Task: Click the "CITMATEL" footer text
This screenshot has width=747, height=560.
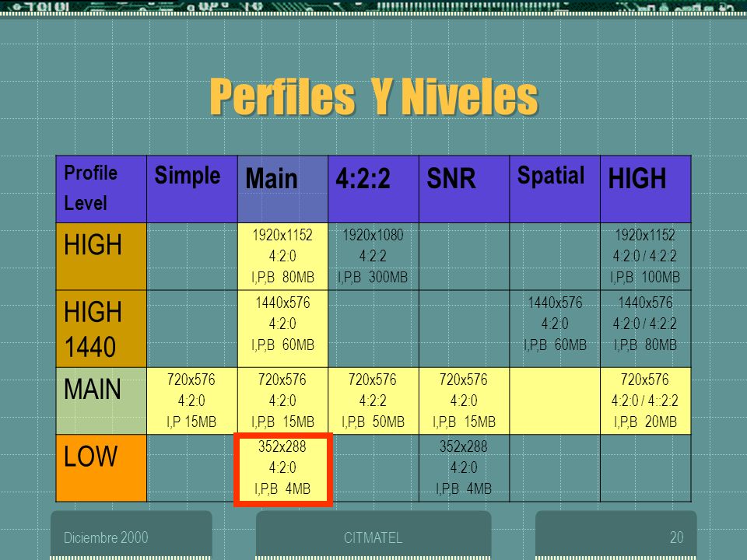Action: pyautogui.click(x=373, y=537)
